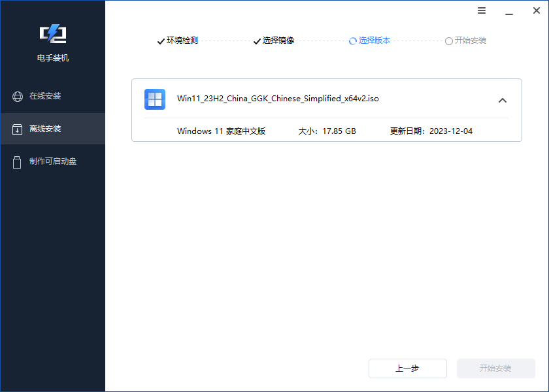Click the 电手装机 lightning logo

[52, 34]
